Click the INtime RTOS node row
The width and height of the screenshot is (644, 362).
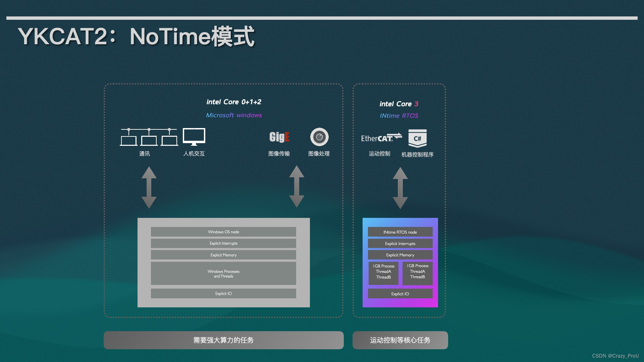pyautogui.click(x=400, y=232)
